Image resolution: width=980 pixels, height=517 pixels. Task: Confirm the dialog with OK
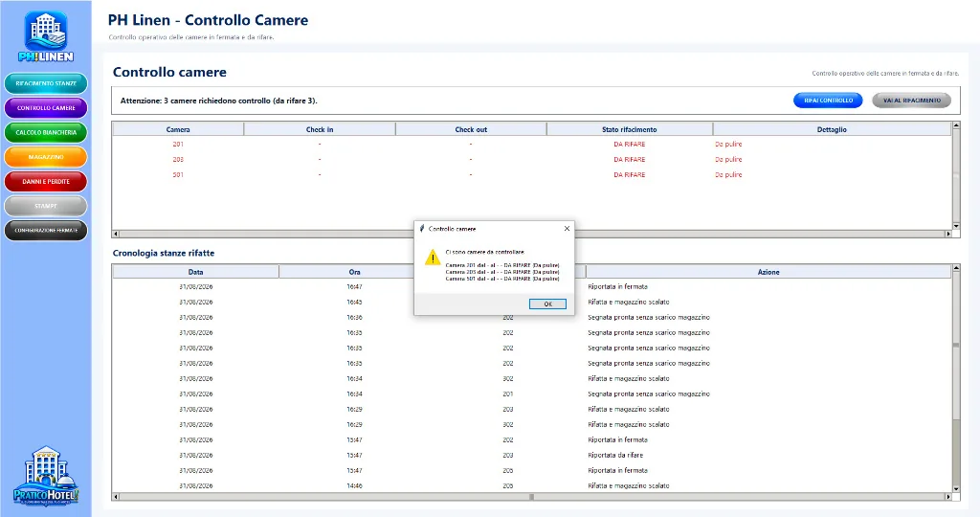(x=547, y=303)
